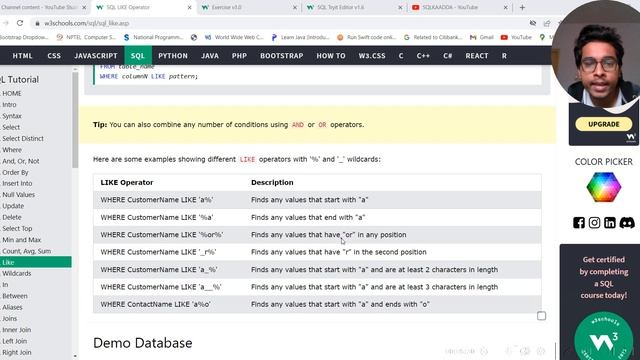Select PYTHON in top navigation

click(173, 56)
